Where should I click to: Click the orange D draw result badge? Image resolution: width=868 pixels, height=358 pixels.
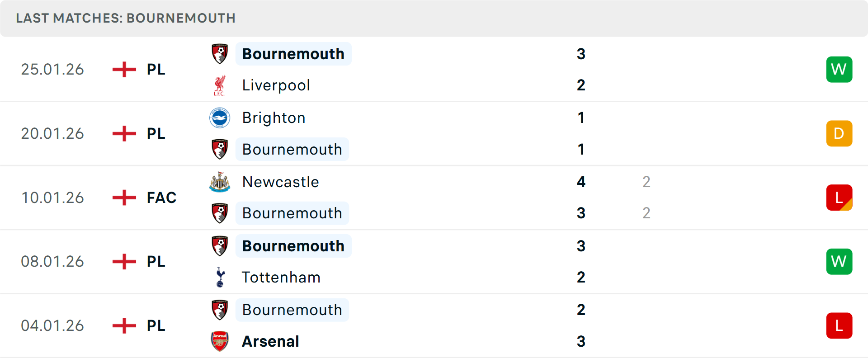point(839,133)
